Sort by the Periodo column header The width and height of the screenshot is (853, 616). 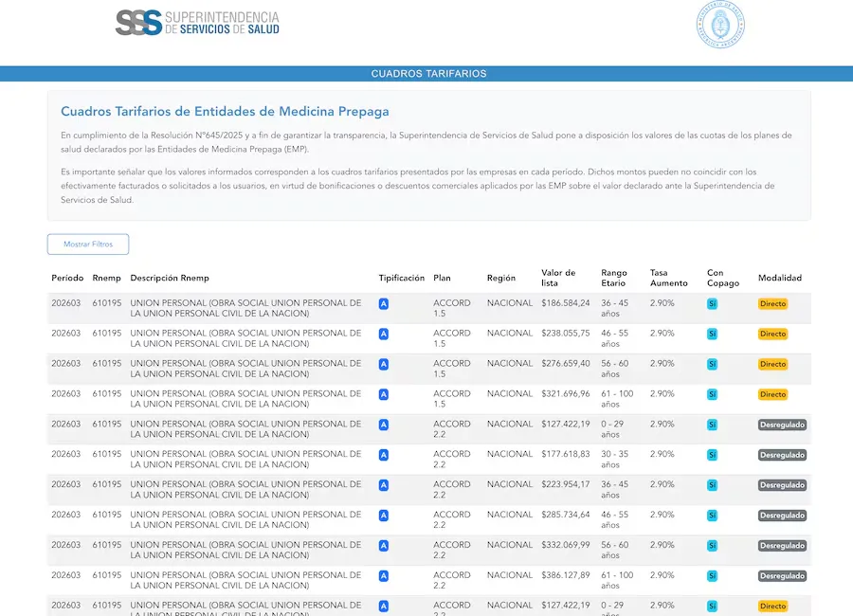pos(67,278)
